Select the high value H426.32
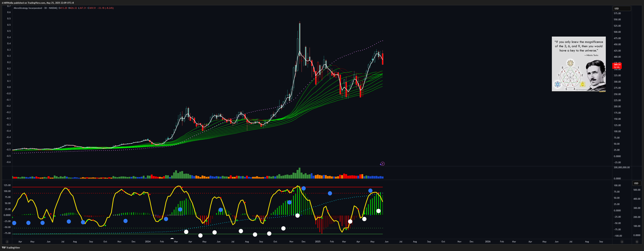Screen dimensions: 644x251 (x=73, y=8)
